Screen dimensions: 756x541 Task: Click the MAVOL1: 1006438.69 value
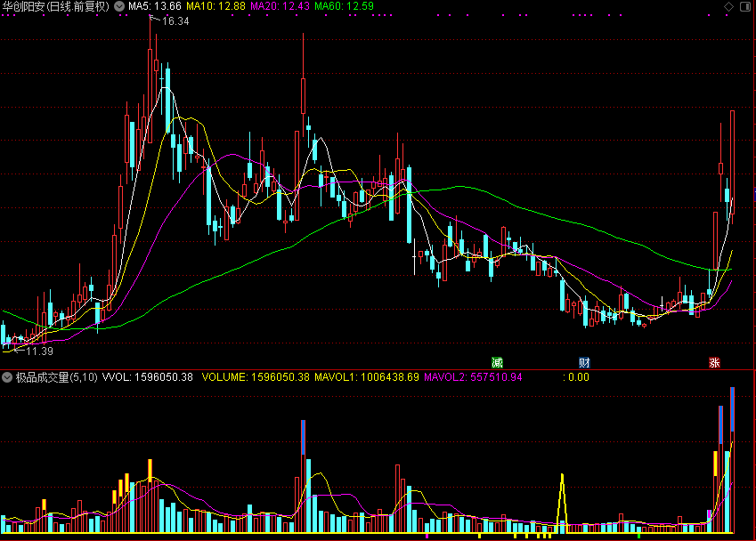pyautogui.click(x=367, y=377)
